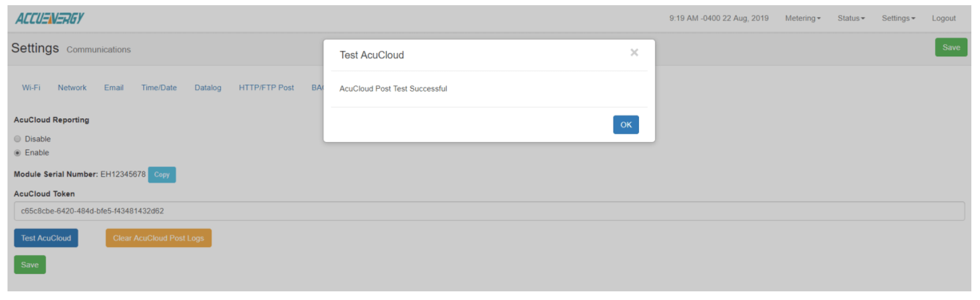
Task: Open the Network tab
Action: [x=72, y=88]
